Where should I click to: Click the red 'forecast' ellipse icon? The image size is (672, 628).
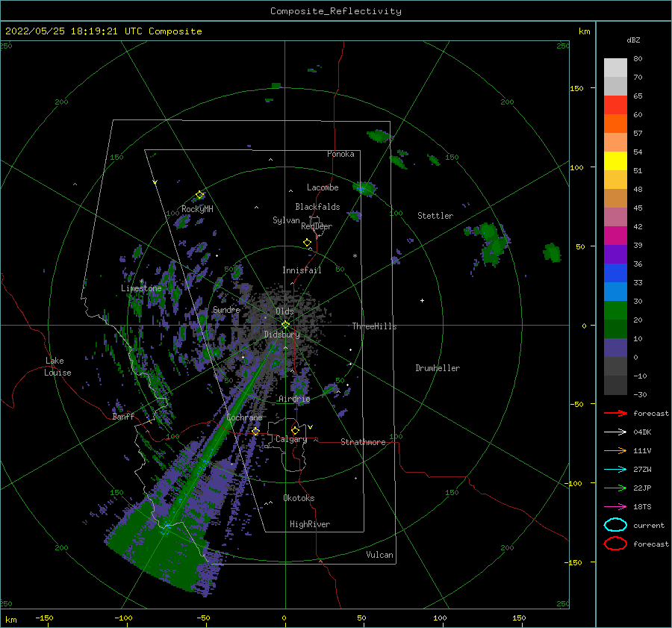click(615, 544)
